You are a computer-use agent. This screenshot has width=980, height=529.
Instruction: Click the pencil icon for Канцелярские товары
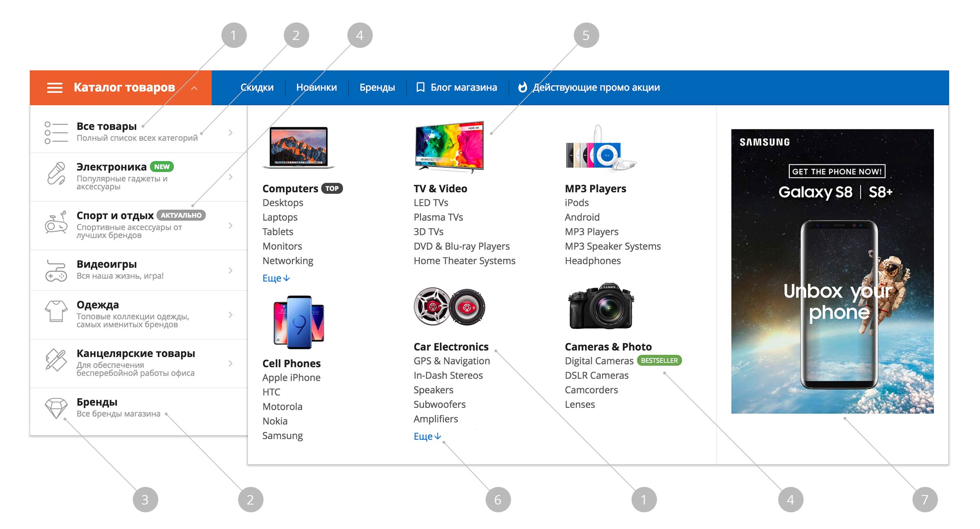click(x=56, y=360)
